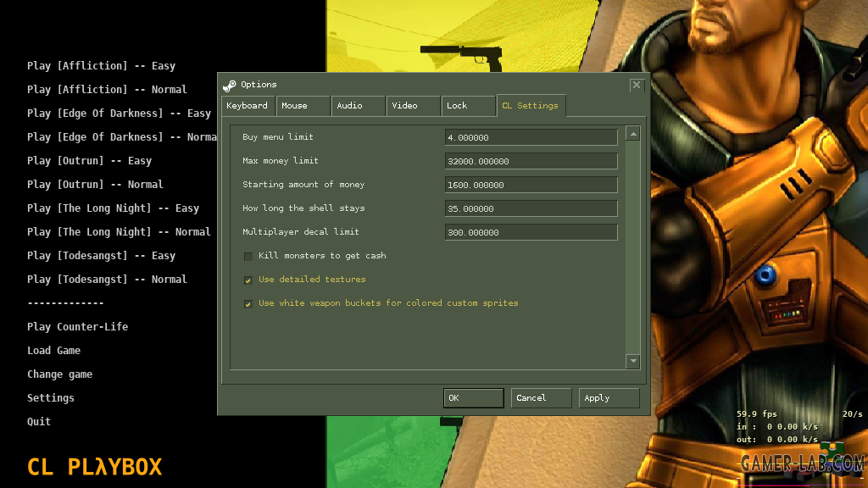868x488 pixels.
Task: Open the Mouse tab
Action: click(x=303, y=106)
